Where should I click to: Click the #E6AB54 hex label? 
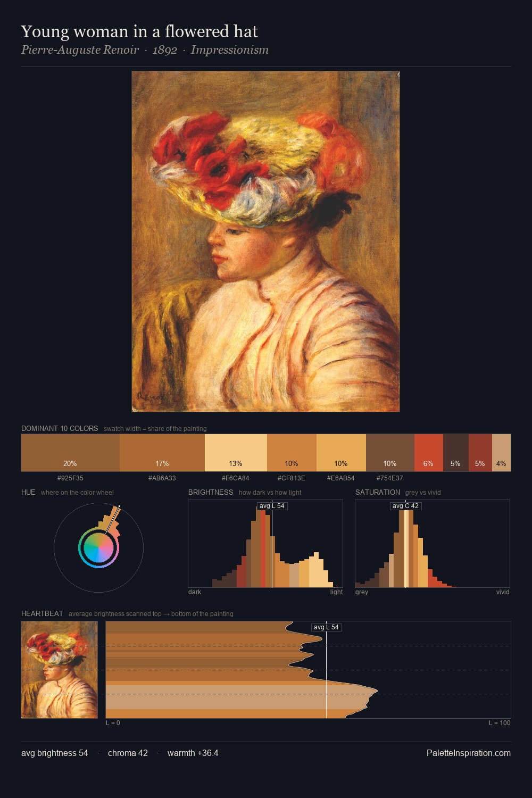tap(341, 478)
